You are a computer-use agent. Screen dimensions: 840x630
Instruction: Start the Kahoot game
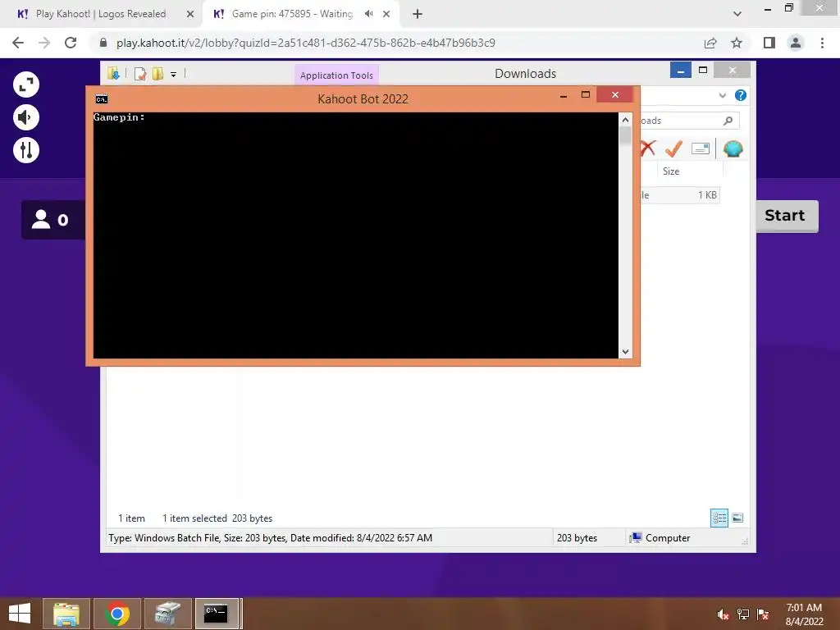click(787, 216)
